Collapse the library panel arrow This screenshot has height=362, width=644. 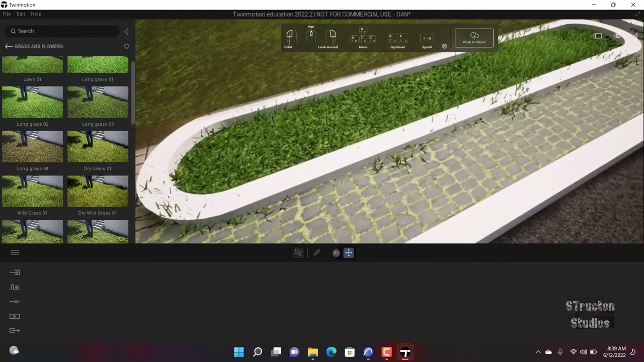click(126, 31)
